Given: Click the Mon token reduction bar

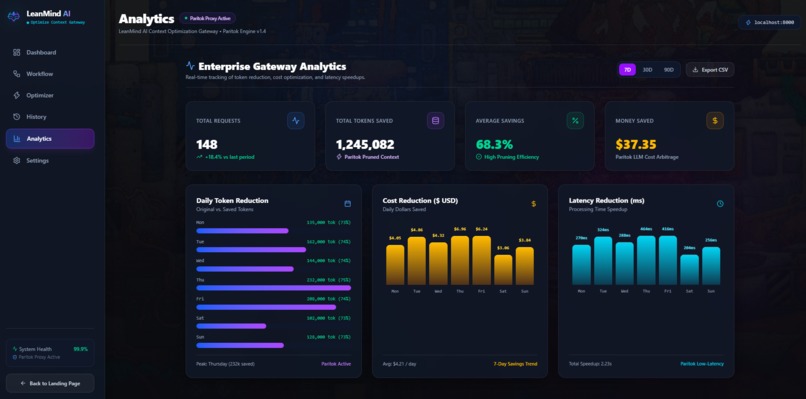Looking at the screenshot, I should 243,231.
